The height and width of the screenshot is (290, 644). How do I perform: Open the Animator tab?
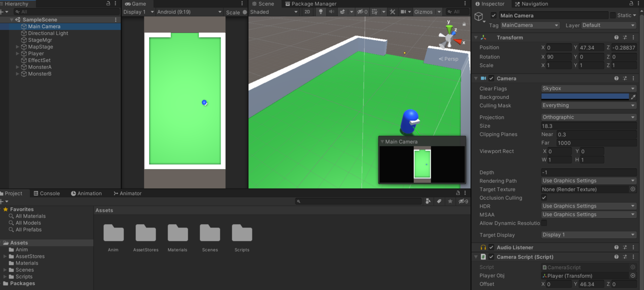[x=127, y=193]
